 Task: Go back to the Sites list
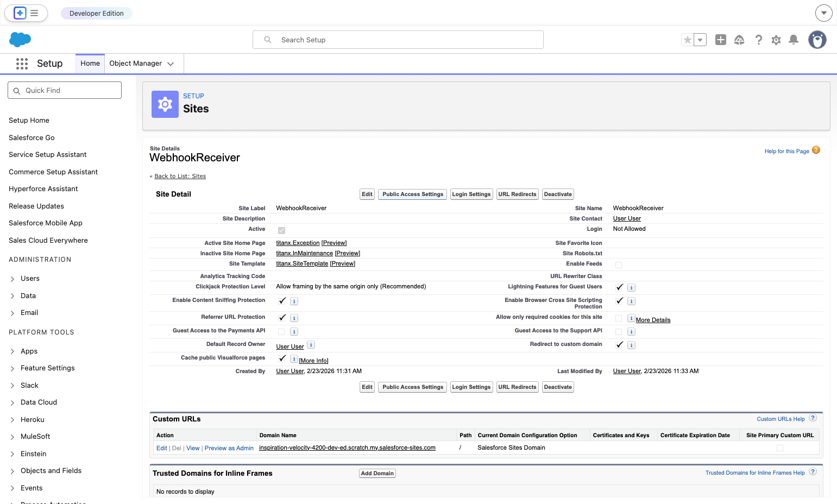coord(180,177)
